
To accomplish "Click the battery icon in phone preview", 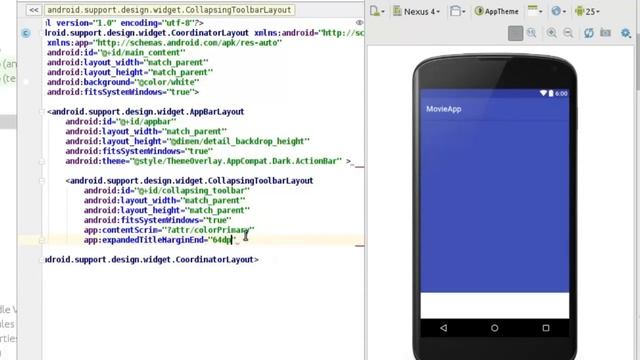I will click(551, 93).
